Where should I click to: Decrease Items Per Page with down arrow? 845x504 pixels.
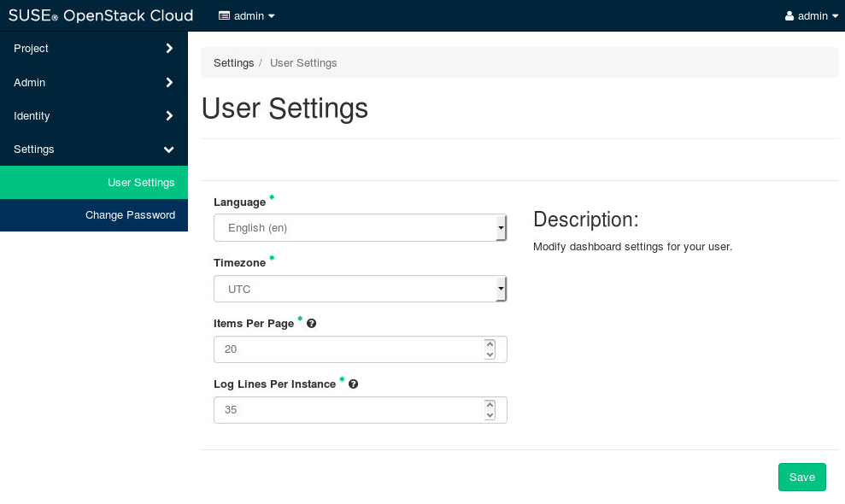(x=490, y=355)
